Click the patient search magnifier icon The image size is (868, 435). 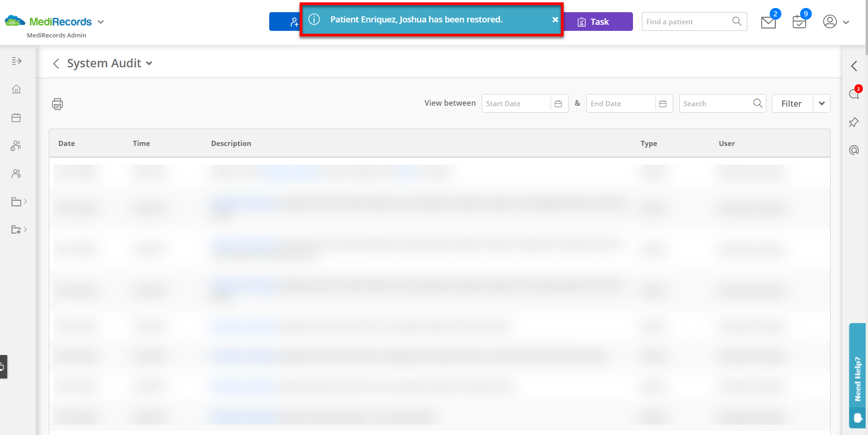pos(737,22)
